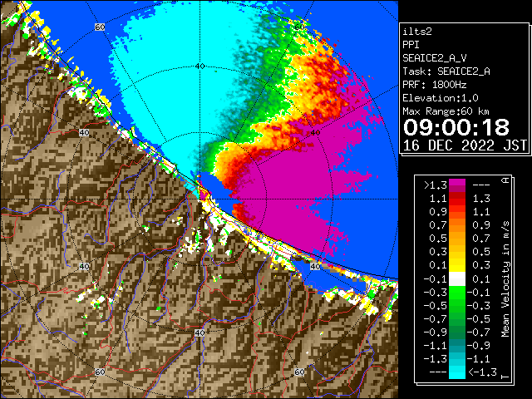
Task: Click the legend value >1.3
Action: [435, 185]
